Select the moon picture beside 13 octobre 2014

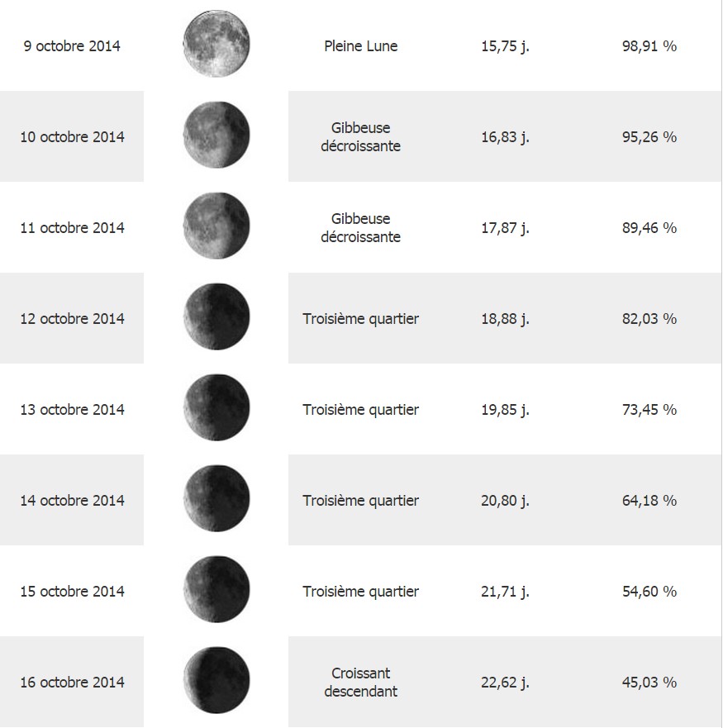[x=216, y=407]
